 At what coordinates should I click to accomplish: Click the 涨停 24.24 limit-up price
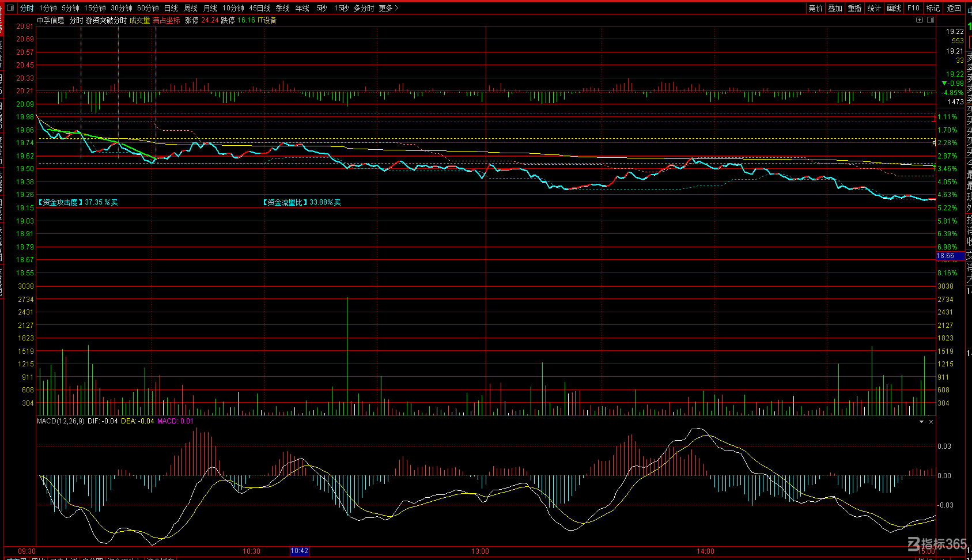tap(202, 20)
